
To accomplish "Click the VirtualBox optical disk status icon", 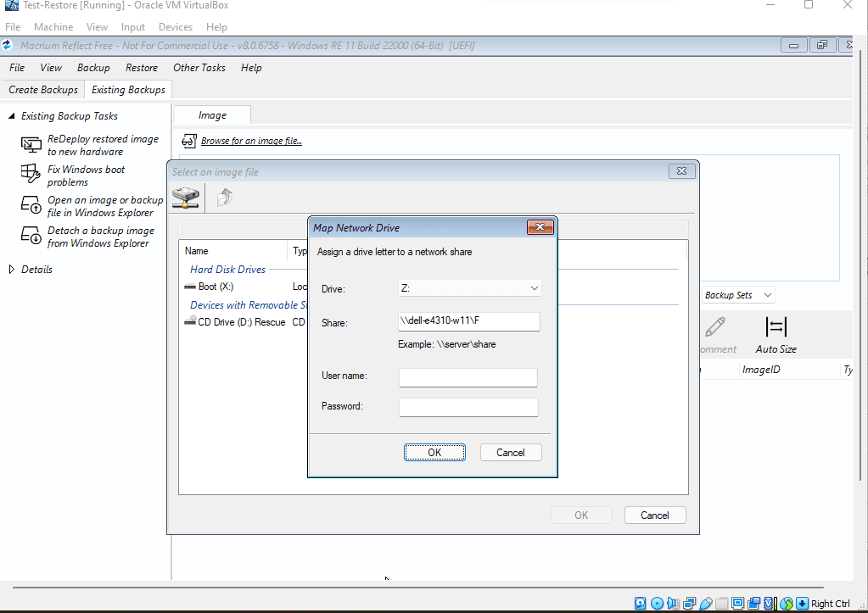I will point(657,603).
